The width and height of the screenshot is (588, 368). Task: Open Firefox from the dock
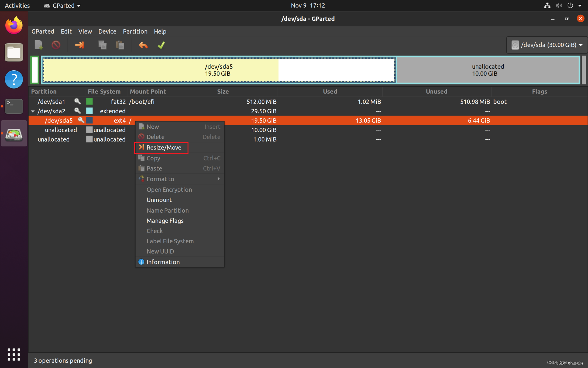[14, 25]
